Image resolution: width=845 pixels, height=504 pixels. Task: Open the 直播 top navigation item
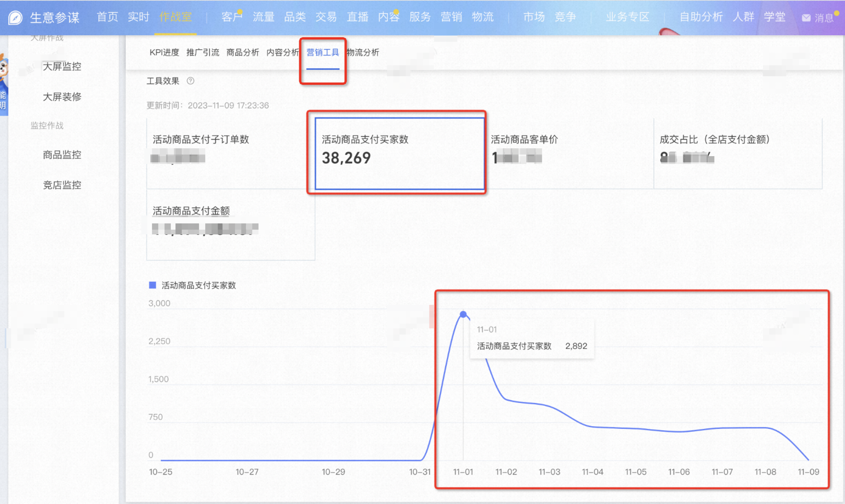(x=357, y=17)
